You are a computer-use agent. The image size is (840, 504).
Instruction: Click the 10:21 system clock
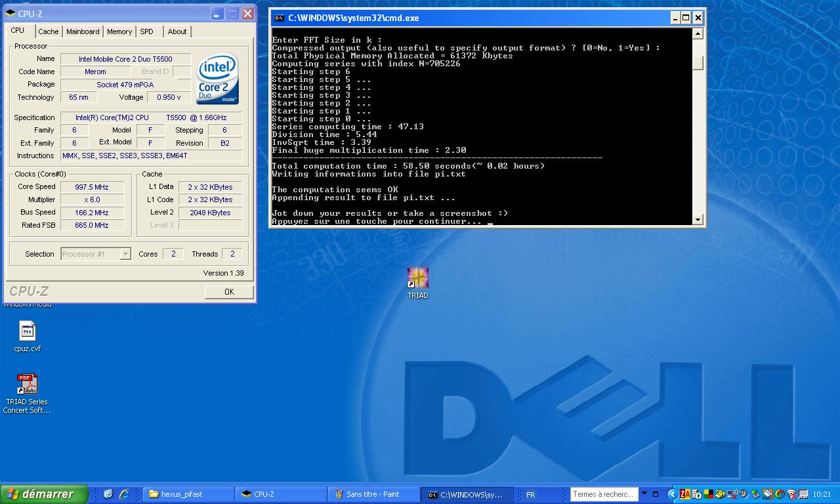[822, 494]
